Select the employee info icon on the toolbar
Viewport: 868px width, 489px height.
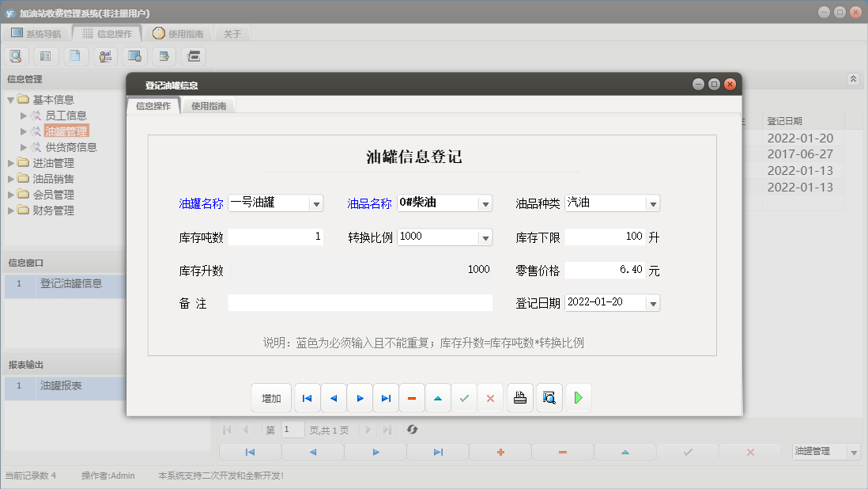(x=104, y=55)
